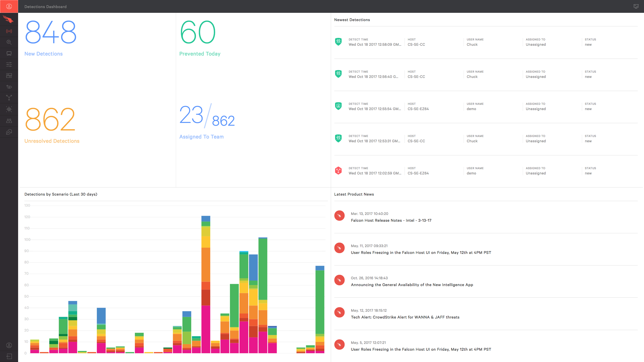Click news timestamp Oct. 26, 2016 14:18:43
644x362 pixels.
coord(369,278)
